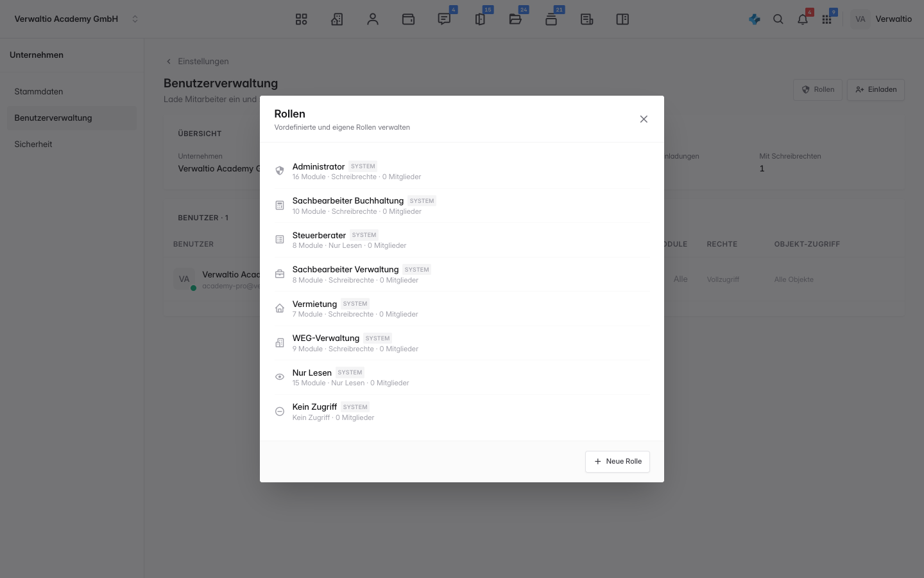Click the house icon beside Vermietung

(280, 308)
